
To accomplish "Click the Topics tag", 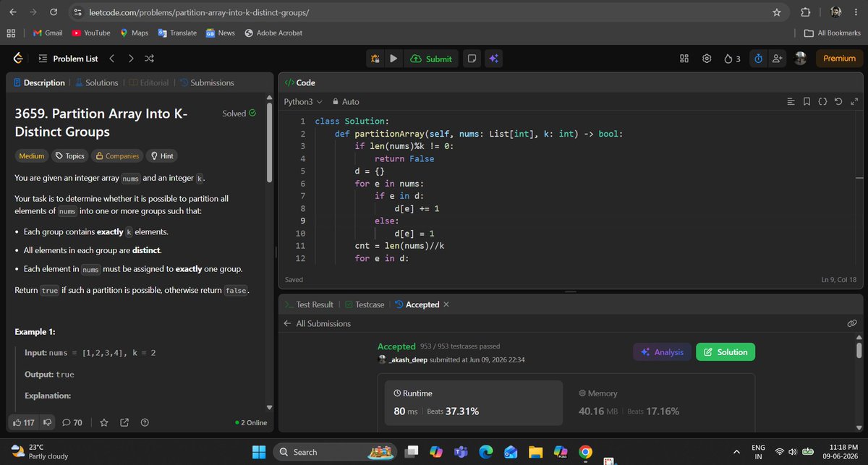I will 69,155.
